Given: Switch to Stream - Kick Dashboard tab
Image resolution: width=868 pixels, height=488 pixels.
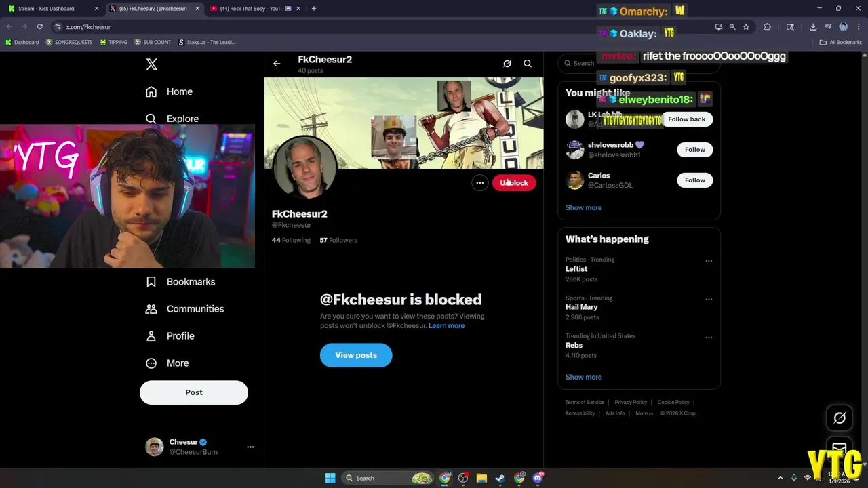Looking at the screenshot, I should (x=53, y=9).
